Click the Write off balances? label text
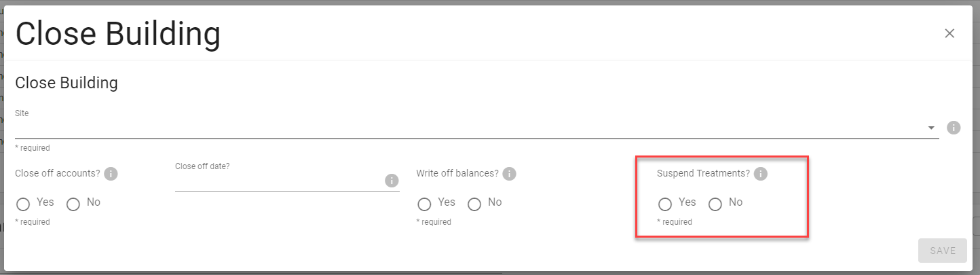 coord(457,173)
